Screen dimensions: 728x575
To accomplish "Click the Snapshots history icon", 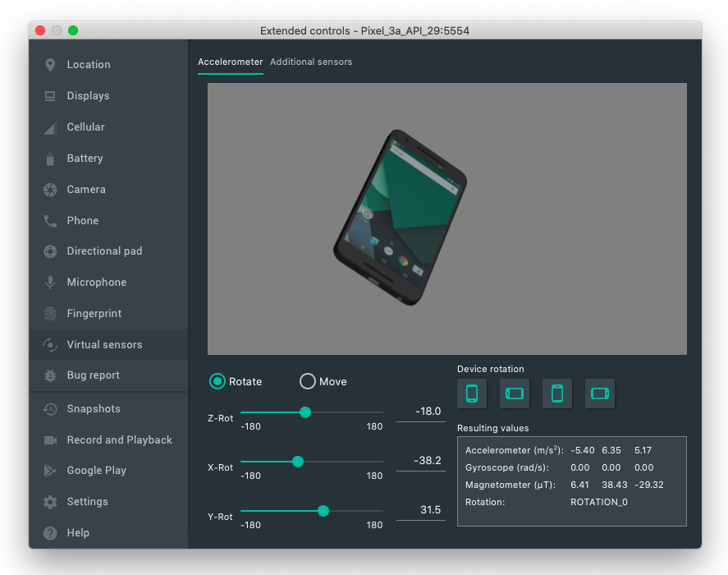I will pyautogui.click(x=50, y=409).
